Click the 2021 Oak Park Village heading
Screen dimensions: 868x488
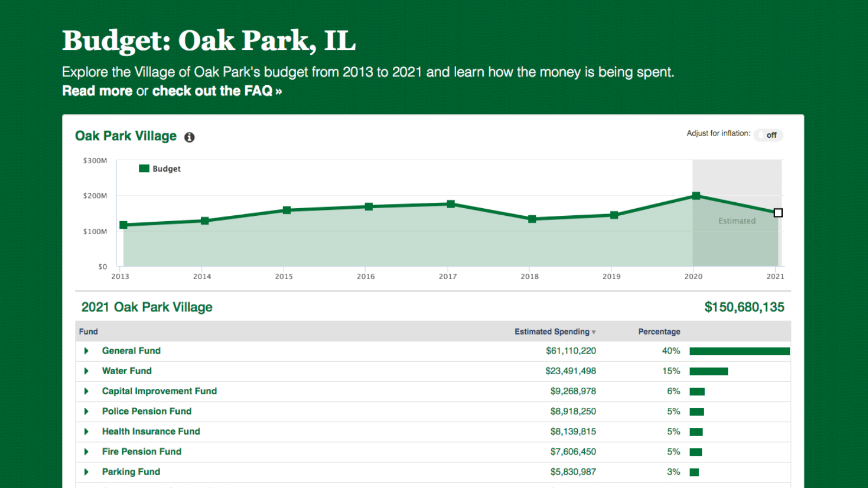point(147,307)
